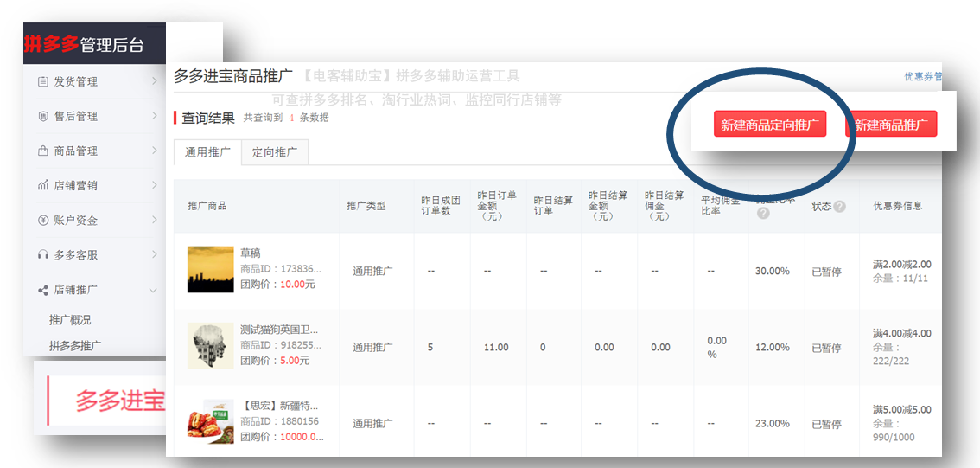980x468 pixels.
Task: Switch to the 通用推广 tab
Action: 207,152
